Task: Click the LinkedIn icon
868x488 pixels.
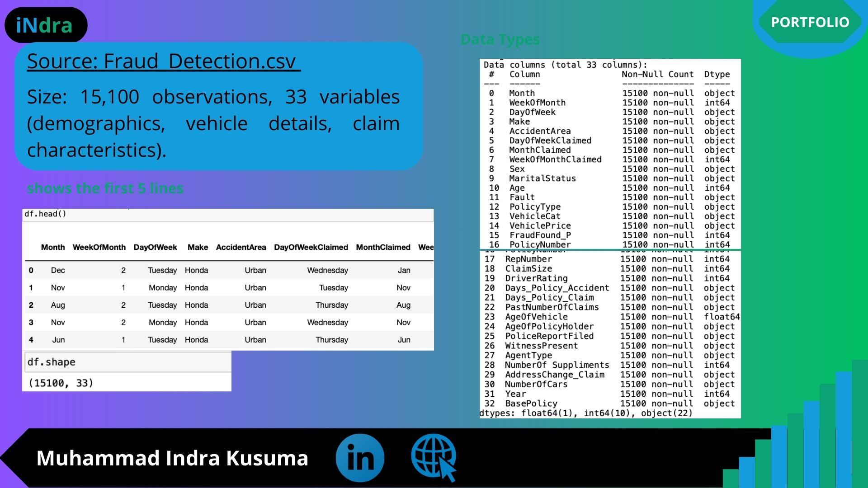Action: [x=360, y=458]
